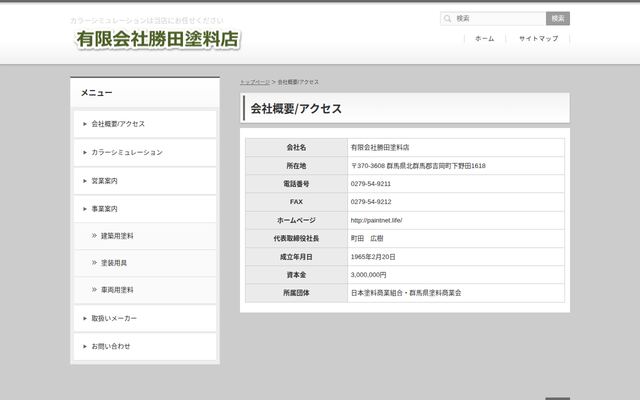Click the 所在地 row header
Image resolution: width=640 pixels, height=400 pixels.
(x=296, y=166)
